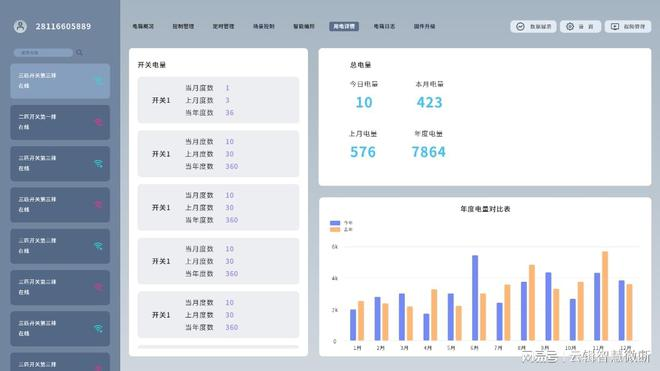The width and height of the screenshot is (660, 371).
Task: Focus the sidebar device search field
Action: click(43, 53)
